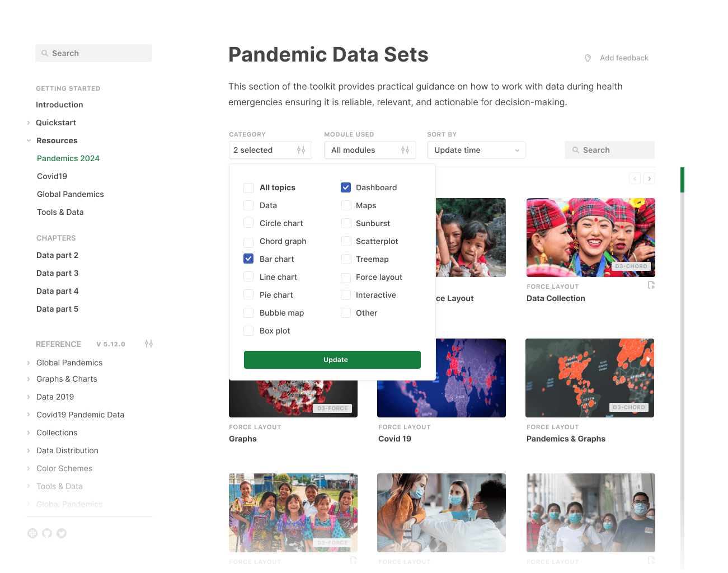Click the Add feedback location pin icon

click(588, 58)
